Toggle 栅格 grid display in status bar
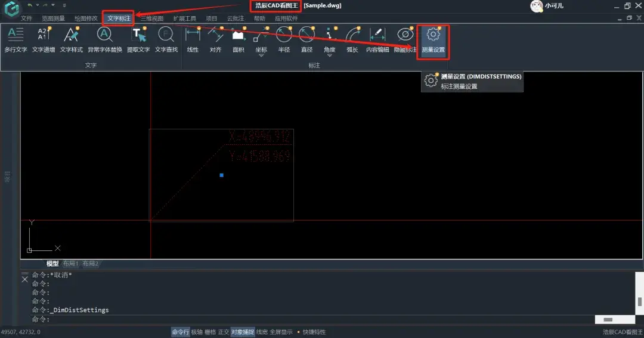The width and height of the screenshot is (644, 338). (210, 332)
